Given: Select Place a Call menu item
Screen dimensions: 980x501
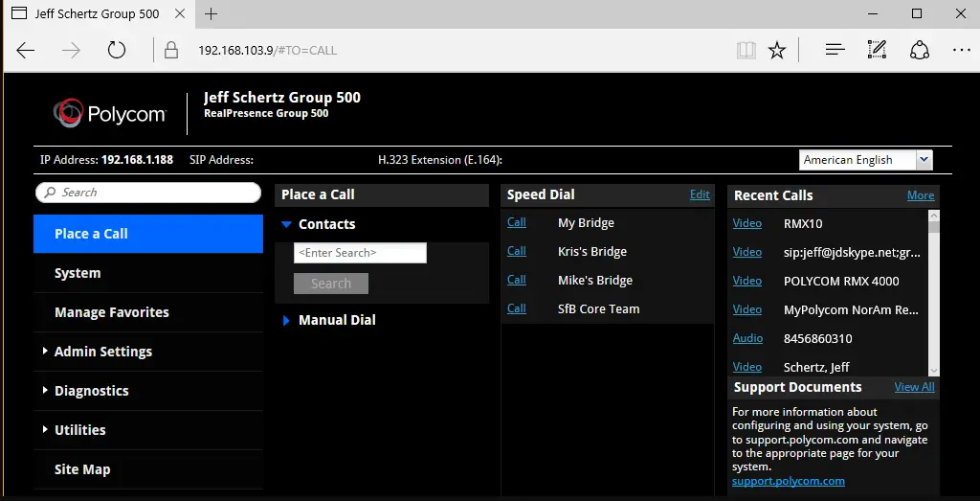Looking at the screenshot, I should click(x=148, y=234).
